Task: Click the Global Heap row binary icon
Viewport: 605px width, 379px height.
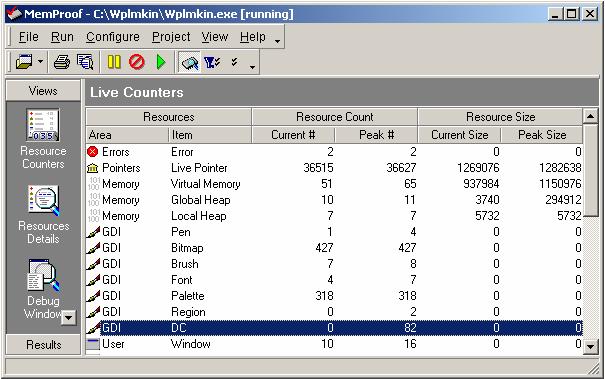Action: (x=94, y=200)
